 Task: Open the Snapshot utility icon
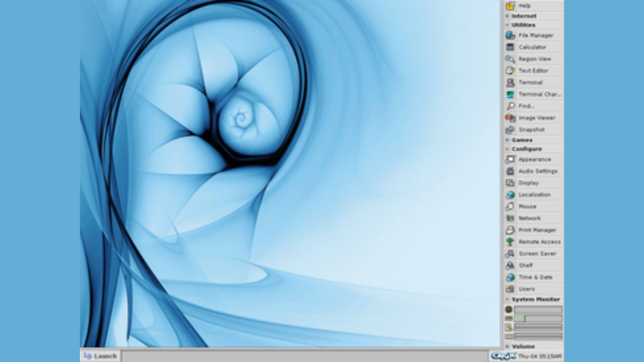(x=510, y=130)
